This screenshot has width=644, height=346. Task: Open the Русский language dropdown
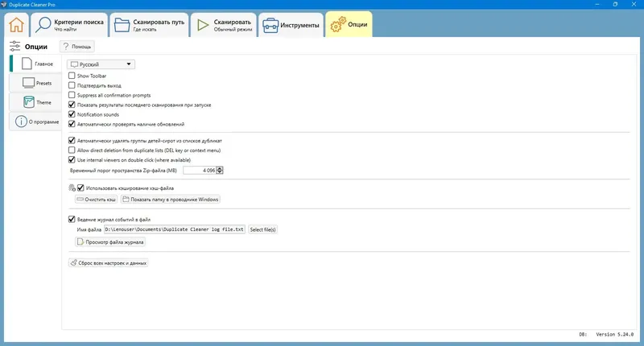tap(101, 64)
